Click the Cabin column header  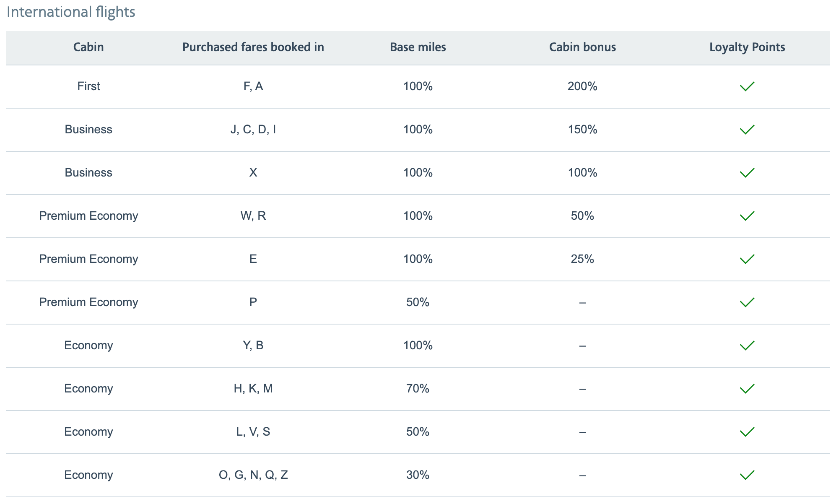click(88, 47)
